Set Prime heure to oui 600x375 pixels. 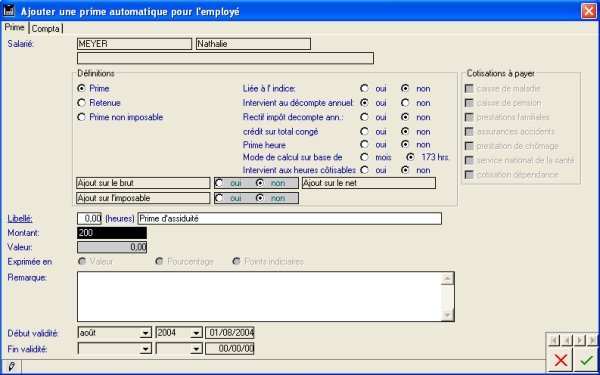[364, 144]
